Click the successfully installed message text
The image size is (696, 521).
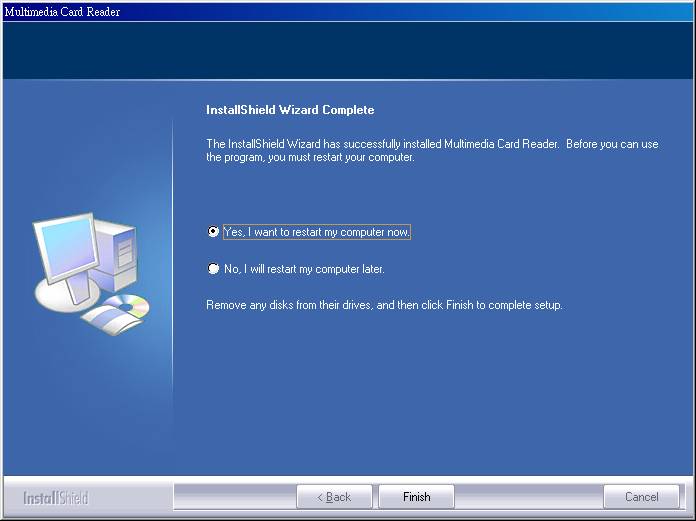click(431, 151)
